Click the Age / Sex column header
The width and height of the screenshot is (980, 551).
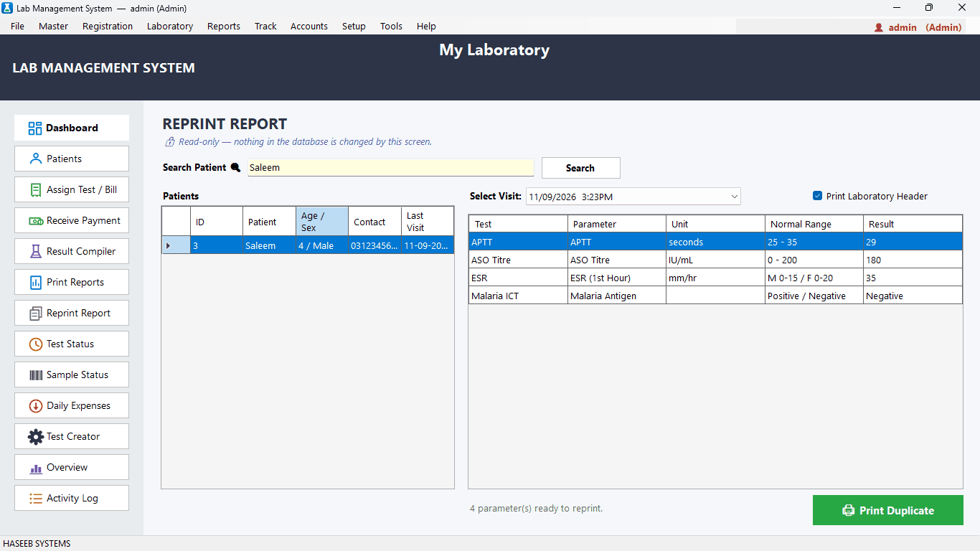click(322, 222)
